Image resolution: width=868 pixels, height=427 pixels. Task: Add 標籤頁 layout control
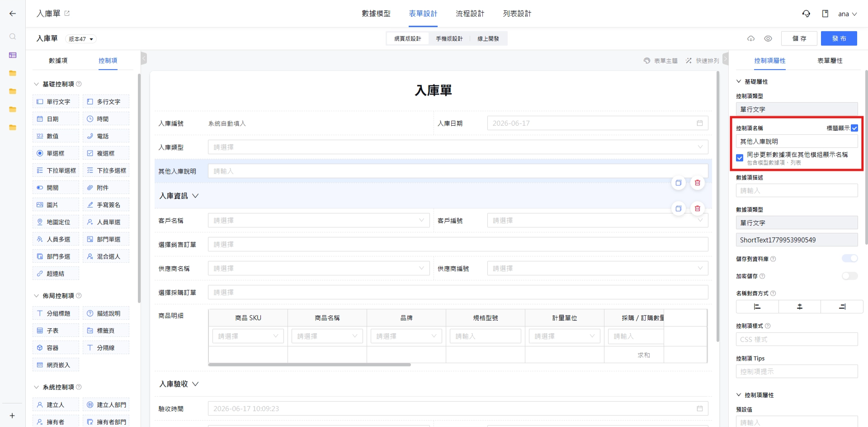click(106, 331)
